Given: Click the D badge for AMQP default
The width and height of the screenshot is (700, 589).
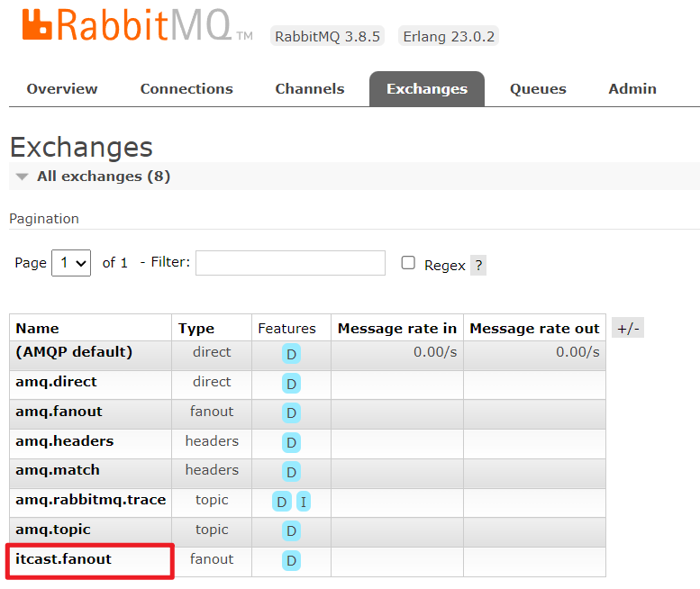Looking at the screenshot, I should tap(291, 354).
